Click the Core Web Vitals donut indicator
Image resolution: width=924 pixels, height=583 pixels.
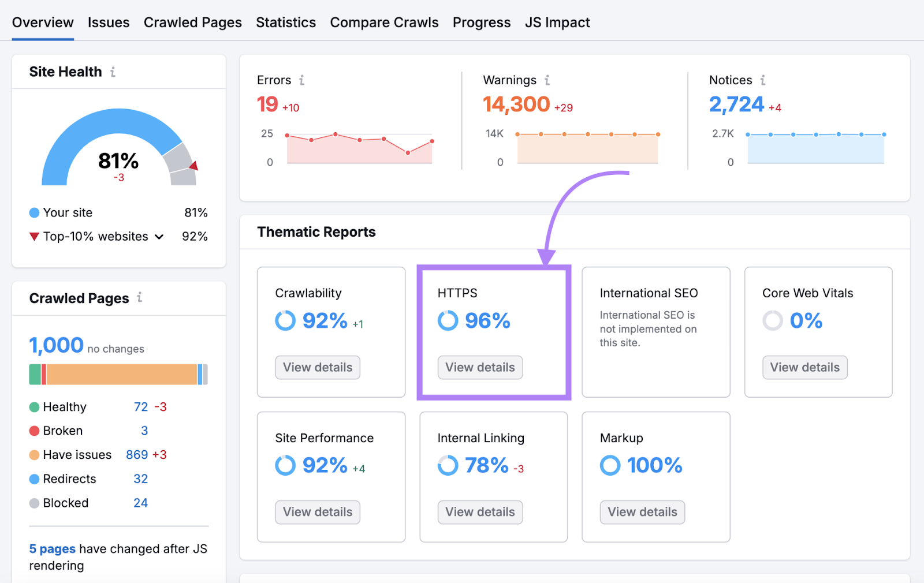(x=772, y=321)
